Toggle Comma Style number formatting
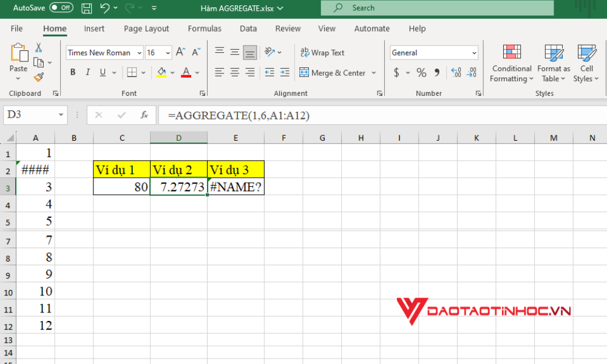Image resolution: width=607 pixels, height=364 pixels. (x=438, y=72)
